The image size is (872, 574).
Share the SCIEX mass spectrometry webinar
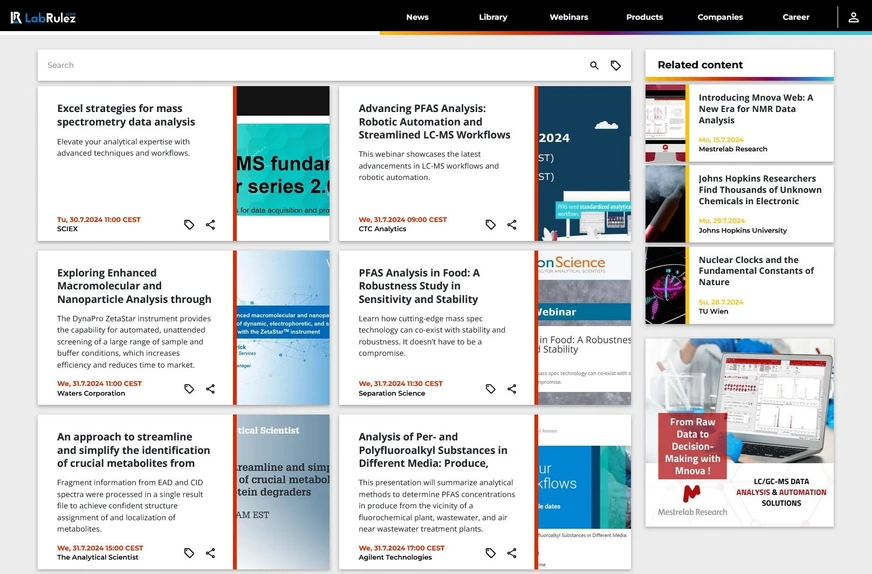[x=210, y=225]
